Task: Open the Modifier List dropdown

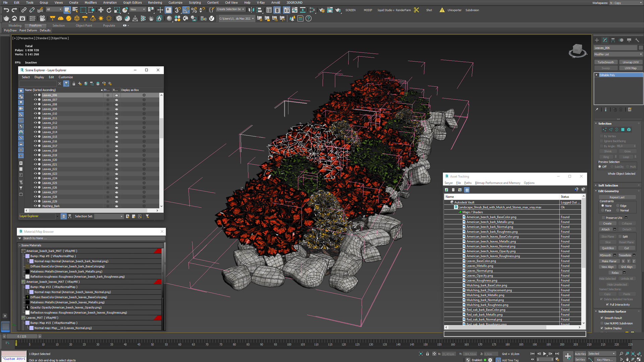Action: pos(618,54)
